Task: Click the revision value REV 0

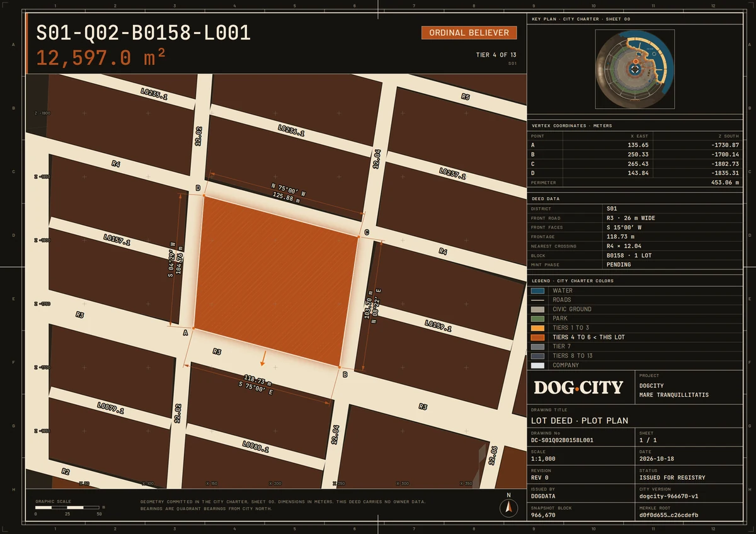Action: (x=540, y=478)
